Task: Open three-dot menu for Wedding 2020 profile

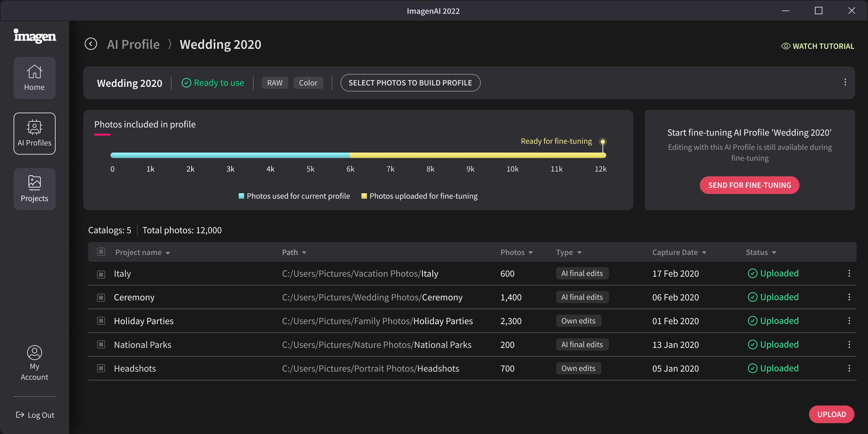Action: (x=845, y=82)
